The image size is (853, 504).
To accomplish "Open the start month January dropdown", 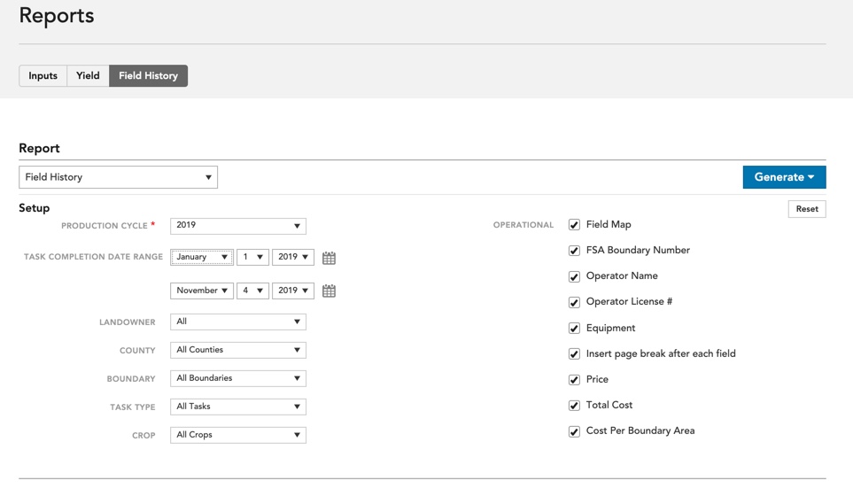I will (202, 257).
